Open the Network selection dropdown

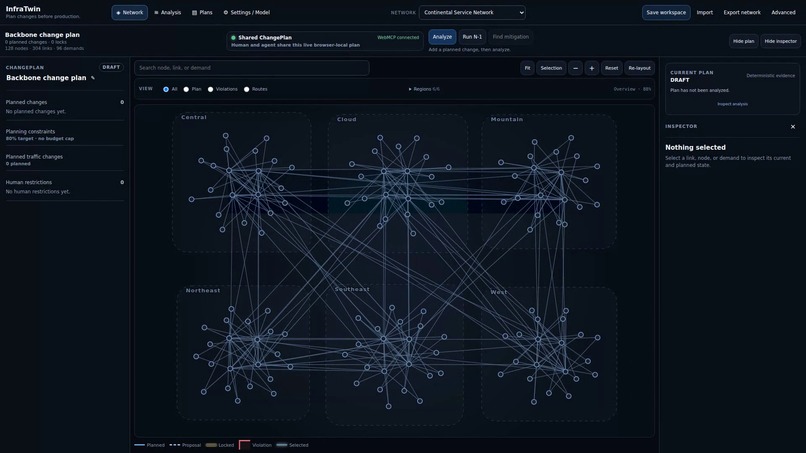pyautogui.click(x=472, y=12)
